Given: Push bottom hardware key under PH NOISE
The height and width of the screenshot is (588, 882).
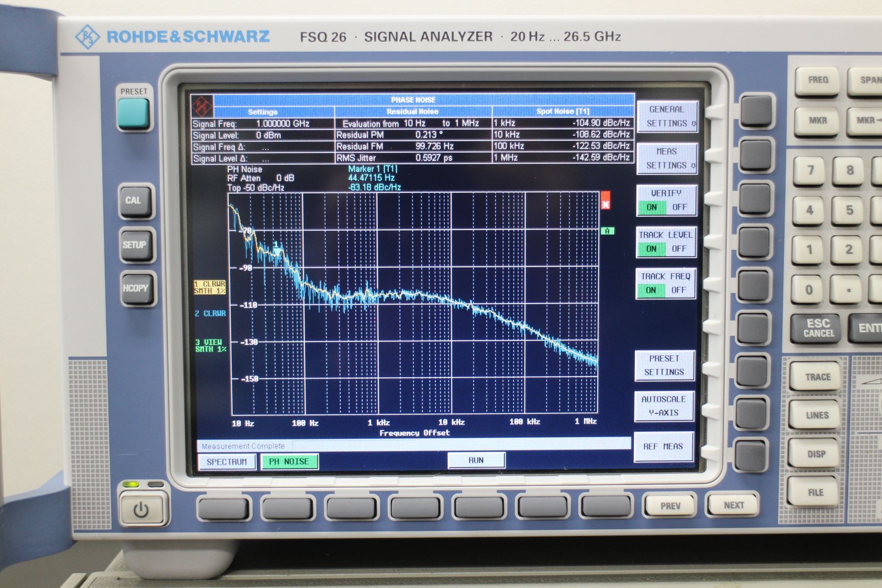Looking at the screenshot, I should coord(287,508).
